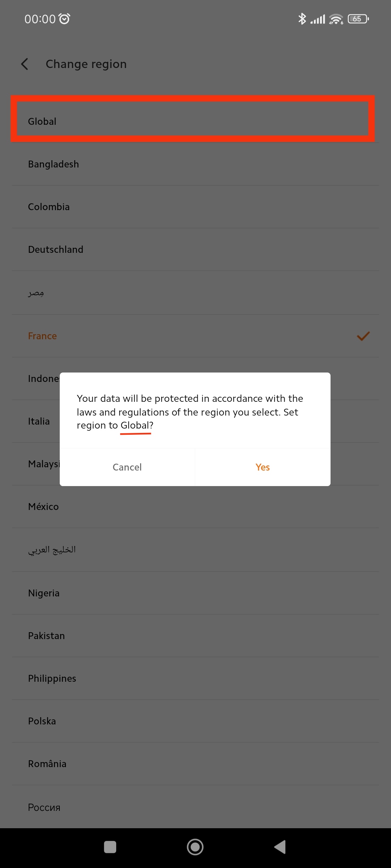
Task: Select Pakistan in the region list
Action: click(46, 636)
